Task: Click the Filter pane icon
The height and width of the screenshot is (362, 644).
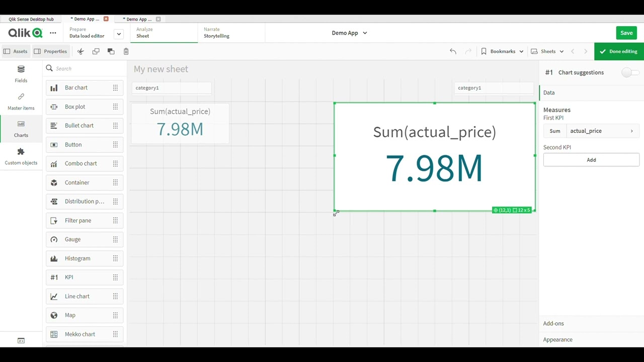Action: point(54,220)
